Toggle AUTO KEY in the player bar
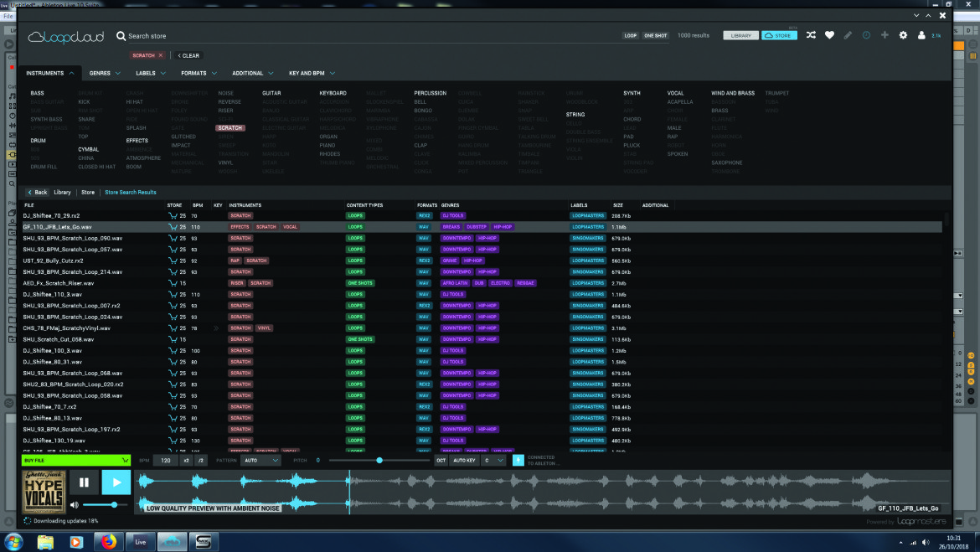 point(464,461)
